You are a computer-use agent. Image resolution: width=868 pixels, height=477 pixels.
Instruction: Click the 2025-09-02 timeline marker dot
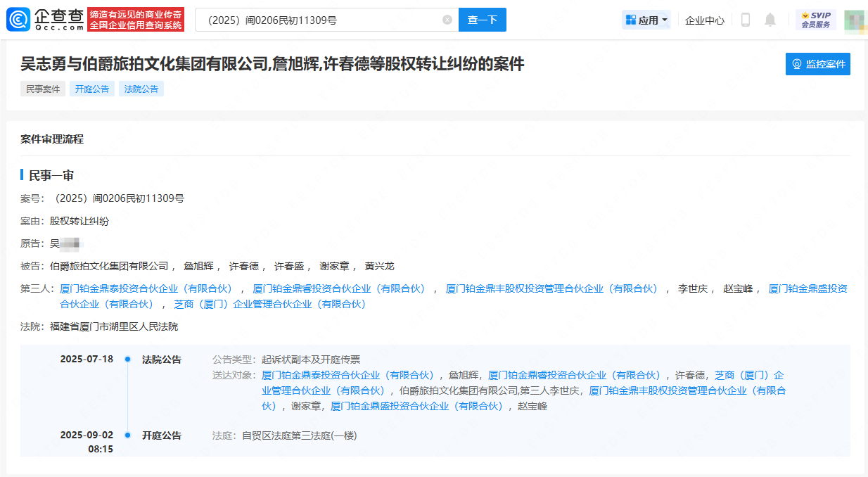click(127, 435)
